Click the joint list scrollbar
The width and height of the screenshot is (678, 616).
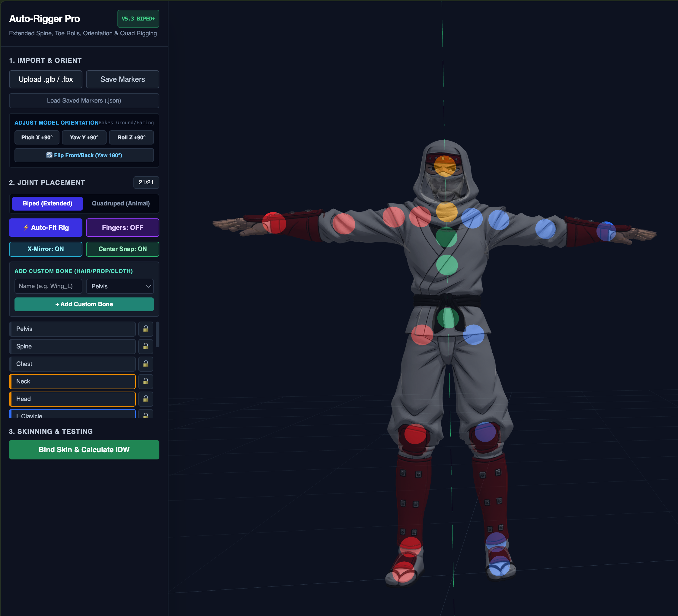tap(157, 334)
